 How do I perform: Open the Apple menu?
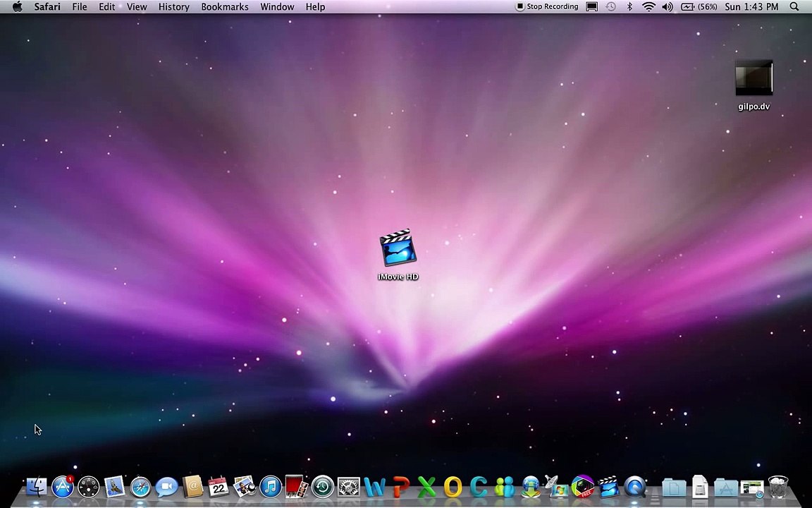coord(17,7)
